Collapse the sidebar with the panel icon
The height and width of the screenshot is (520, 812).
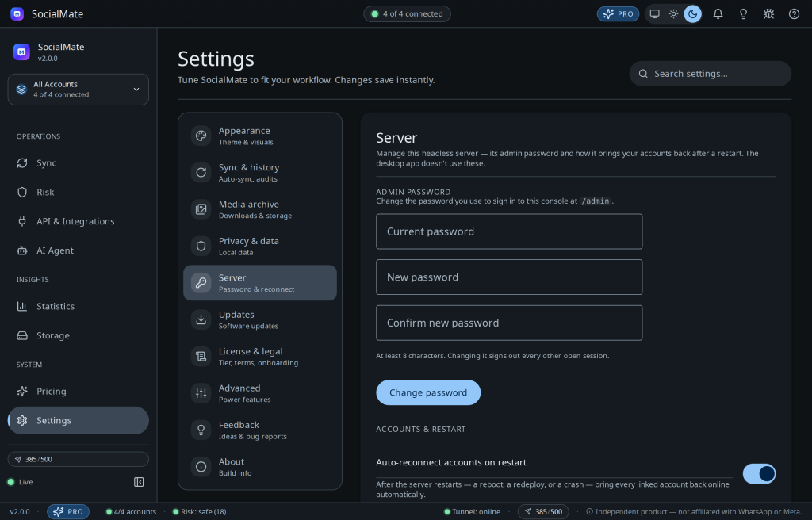click(139, 482)
